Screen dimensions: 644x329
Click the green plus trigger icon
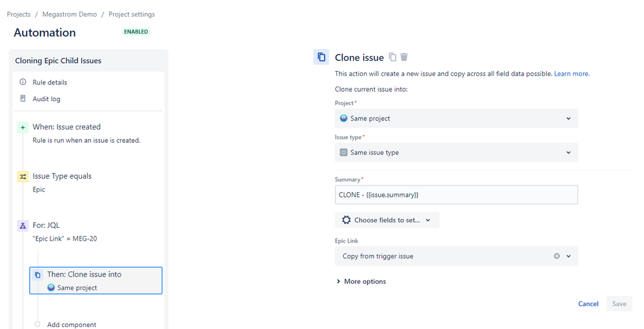tap(23, 127)
